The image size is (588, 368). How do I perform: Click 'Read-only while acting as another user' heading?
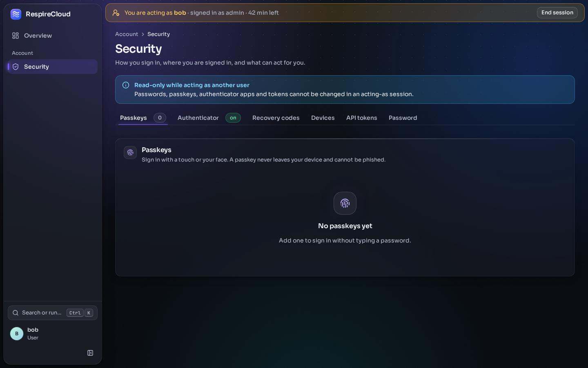click(x=192, y=85)
